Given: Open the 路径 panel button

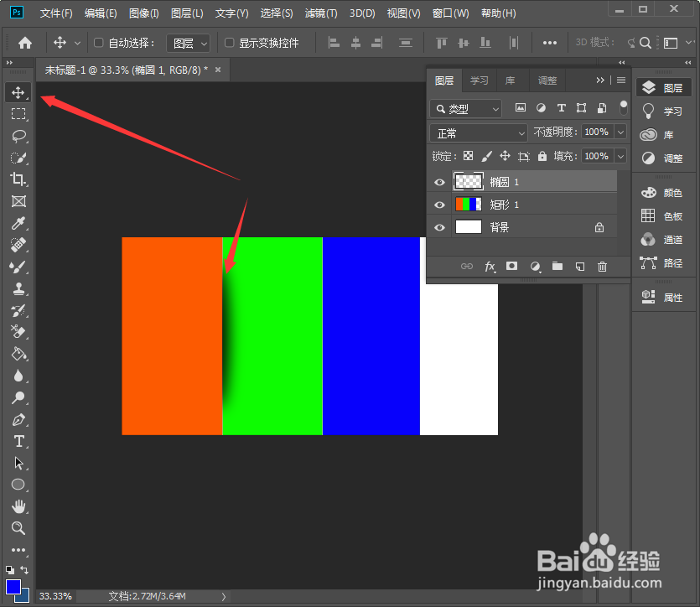Looking at the screenshot, I should (662, 263).
